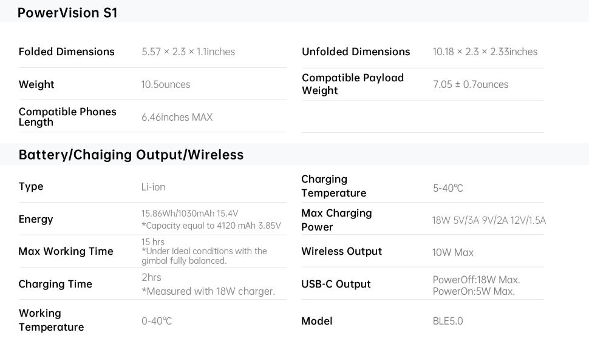Click the 18W 5V/3A Max Charging Power value
Viewport: 589px width, 364px height.
[489, 220]
